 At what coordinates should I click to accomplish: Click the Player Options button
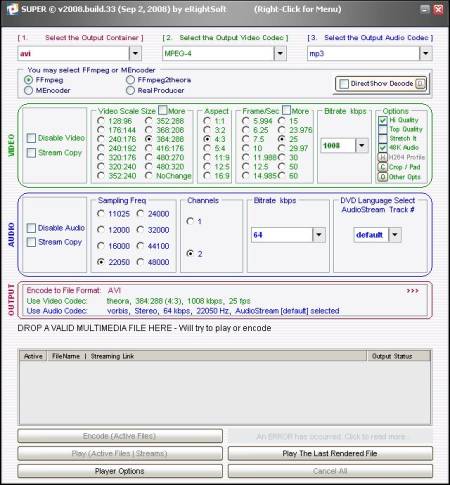click(120, 471)
